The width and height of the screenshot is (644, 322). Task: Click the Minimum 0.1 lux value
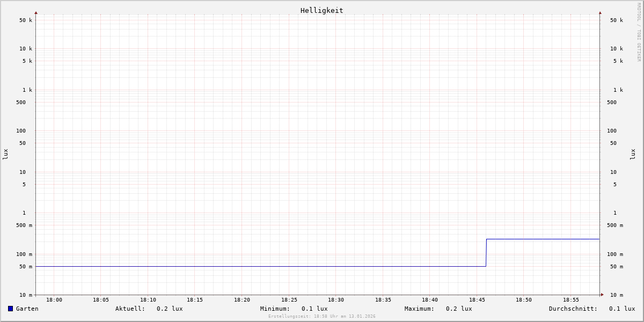click(x=314, y=309)
